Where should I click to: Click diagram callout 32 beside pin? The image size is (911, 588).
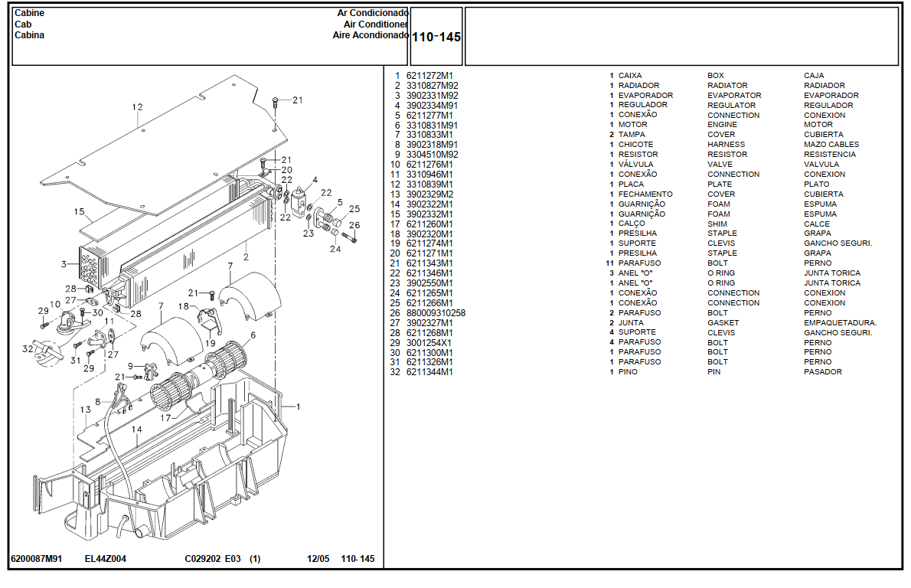28,349
